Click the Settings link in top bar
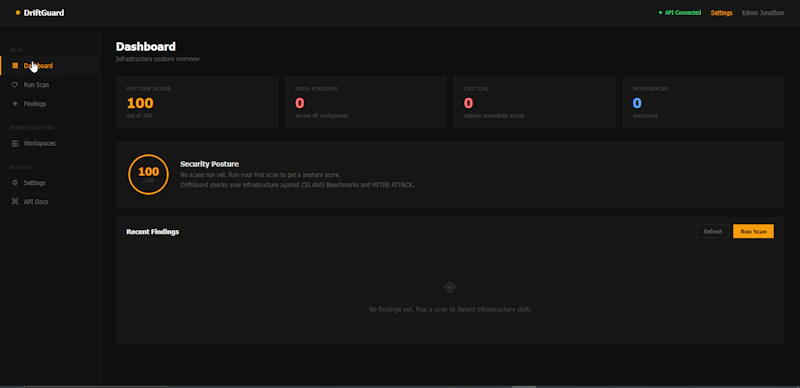The image size is (800, 388). coord(721,13)
